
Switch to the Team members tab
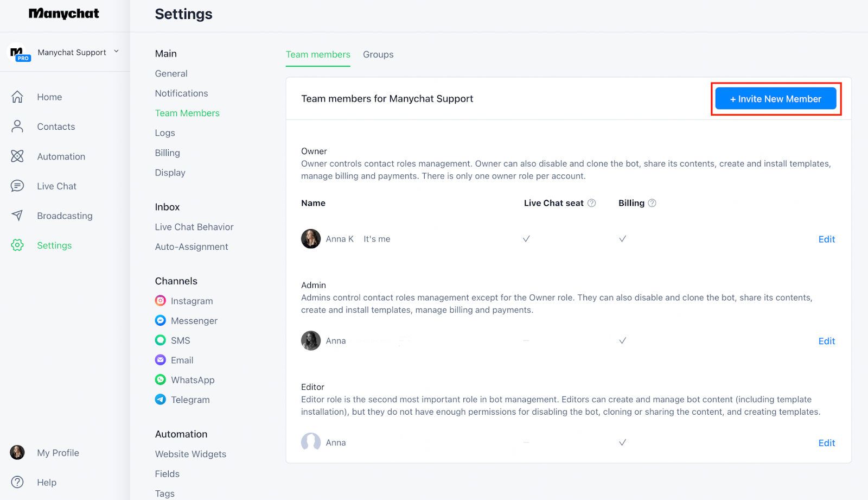(x=318, y=54)
